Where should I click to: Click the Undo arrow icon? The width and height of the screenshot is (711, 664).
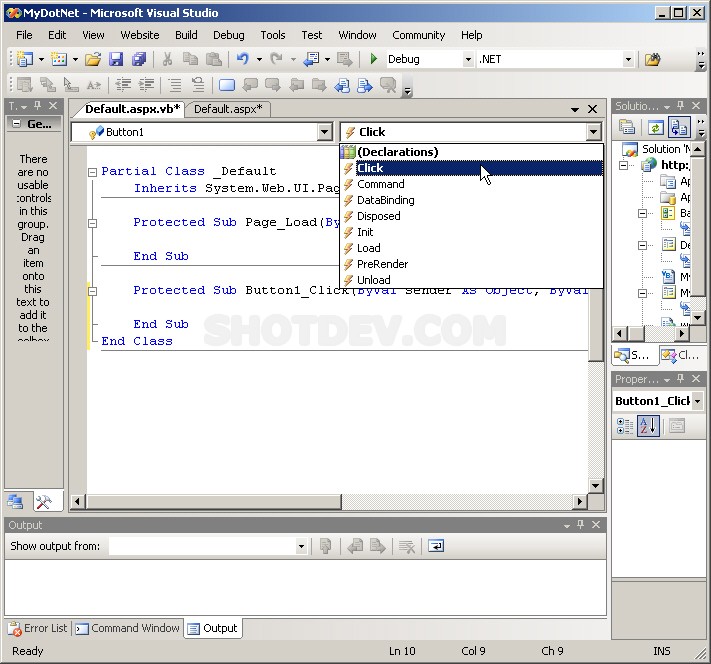click(x=242, y=59)
